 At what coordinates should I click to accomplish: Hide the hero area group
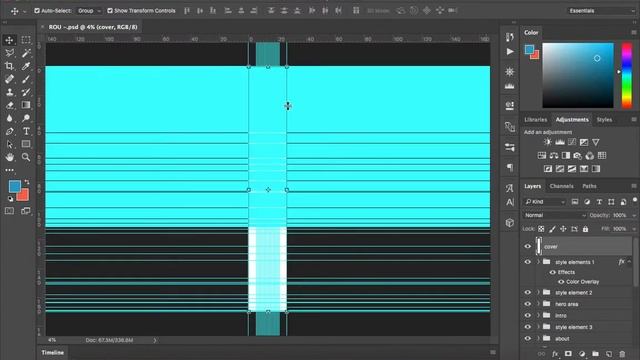(x=528, y=304)
